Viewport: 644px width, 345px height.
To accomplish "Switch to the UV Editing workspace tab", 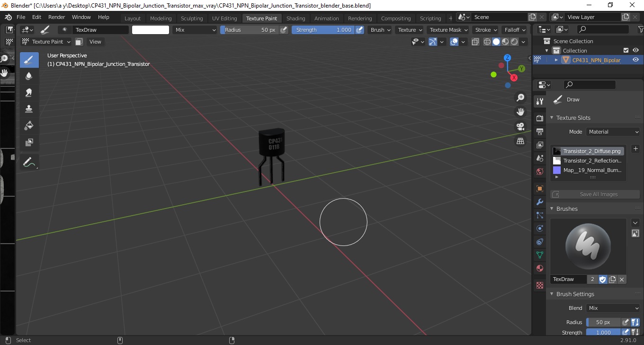I will (x=224, y=18).
